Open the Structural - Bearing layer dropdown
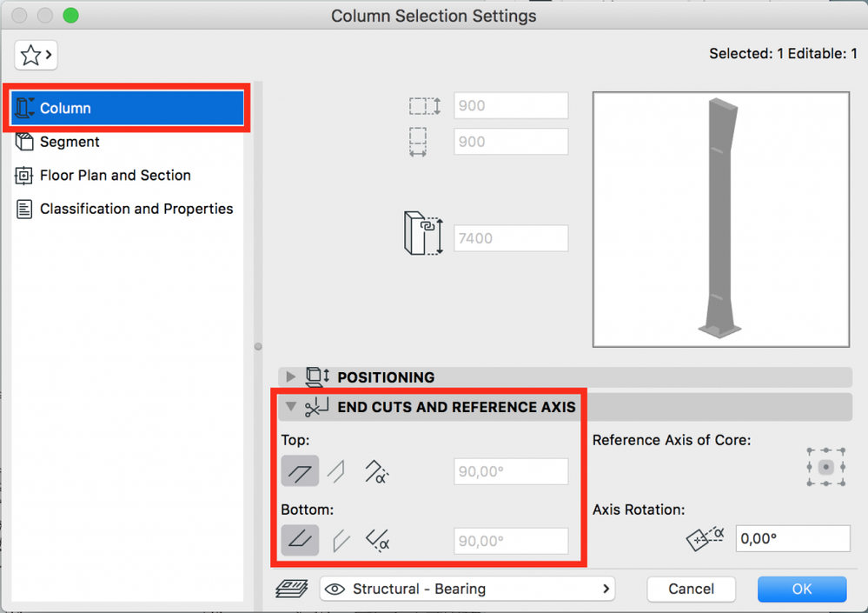868x613 pixels. (x=467, y=589)
